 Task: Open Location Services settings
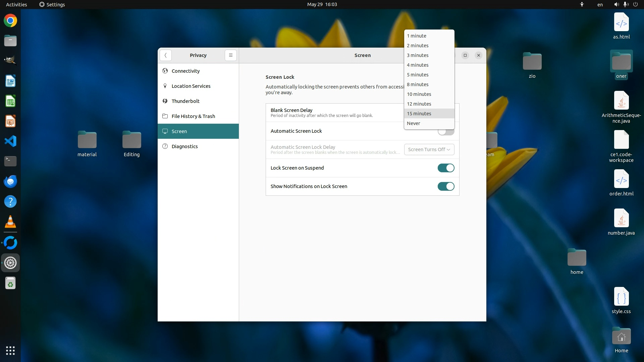tap(191, 86)
